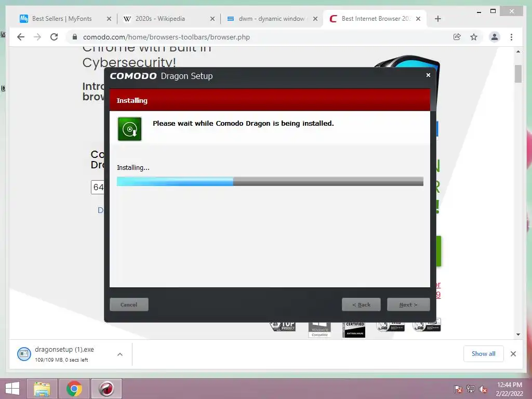Click Chrome's forward navigation arrow
Viewport: 532px width, 399px height.
pyautogui.click(x=37, y=37)
